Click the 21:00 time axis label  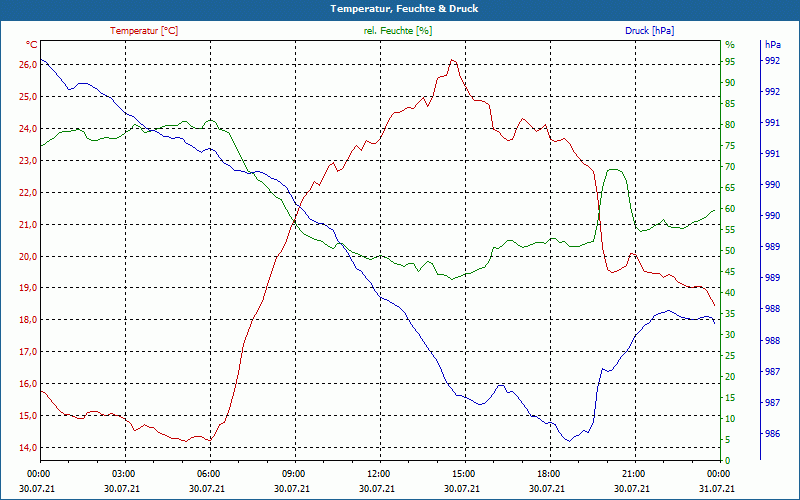pyautogui.click(x=633, y=473)
